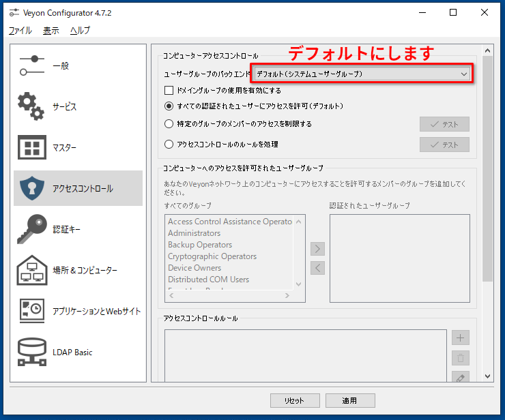The image size is (505, 420).
Task: Click main panel scrollbar down arrow
Action: (488, 376)
